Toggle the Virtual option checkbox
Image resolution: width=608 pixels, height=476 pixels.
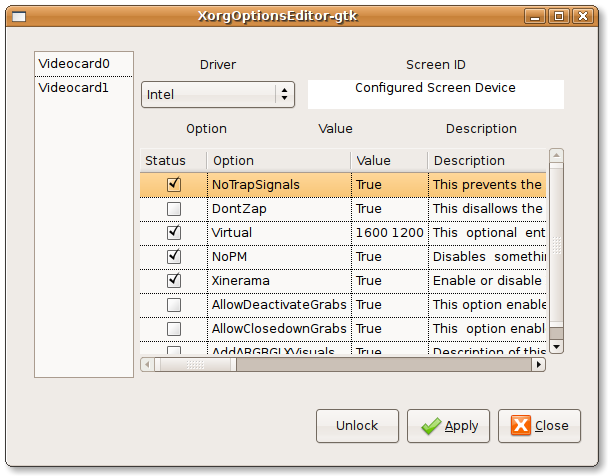tap(174, 232)
